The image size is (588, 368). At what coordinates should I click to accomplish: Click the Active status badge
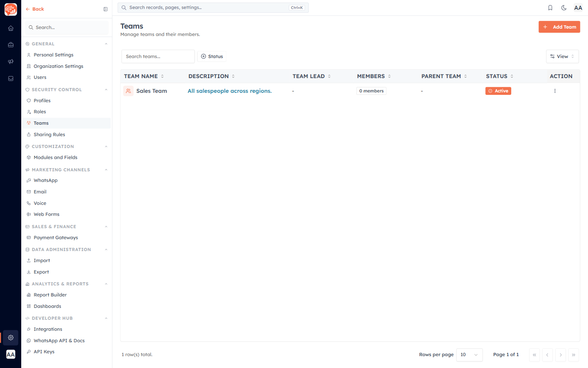pyautogui.click(x=498, y=91)
